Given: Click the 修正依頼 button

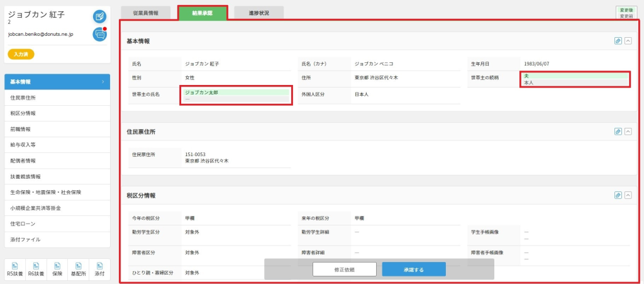Looking at the screenshot, I should click(345, 270).
